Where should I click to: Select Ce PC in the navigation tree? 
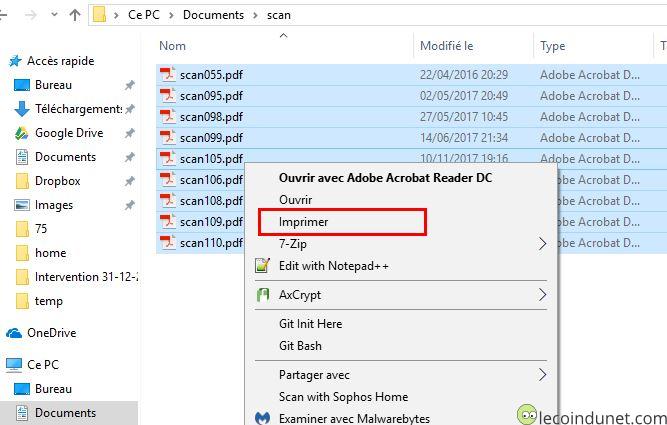43,365
